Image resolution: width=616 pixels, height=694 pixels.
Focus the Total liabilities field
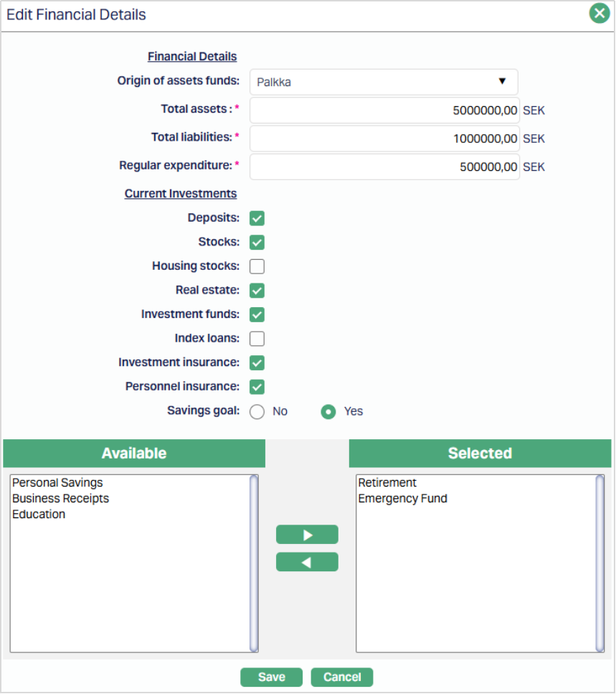click(384, 139)
